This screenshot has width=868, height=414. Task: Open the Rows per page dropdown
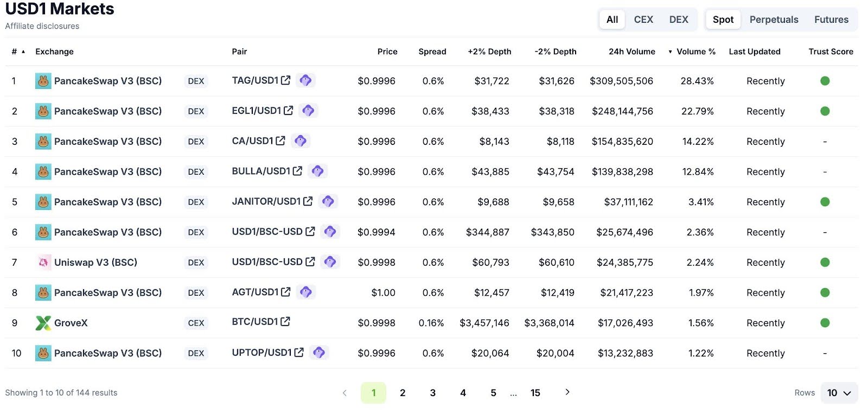(x=838, y=392)
